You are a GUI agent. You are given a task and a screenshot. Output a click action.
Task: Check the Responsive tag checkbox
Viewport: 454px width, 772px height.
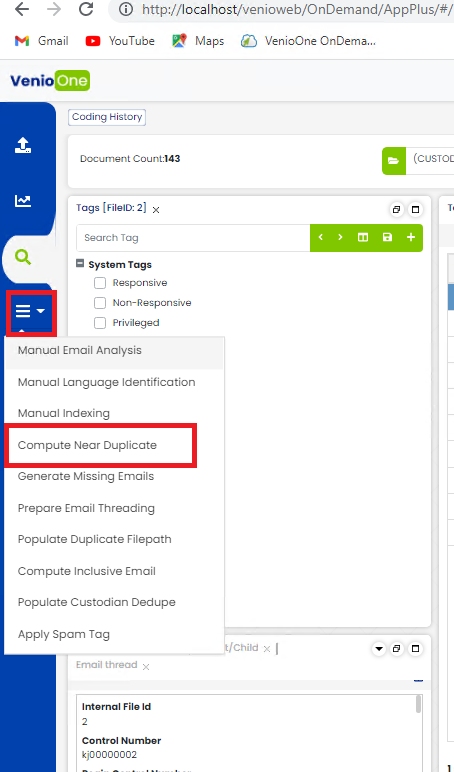100,283
